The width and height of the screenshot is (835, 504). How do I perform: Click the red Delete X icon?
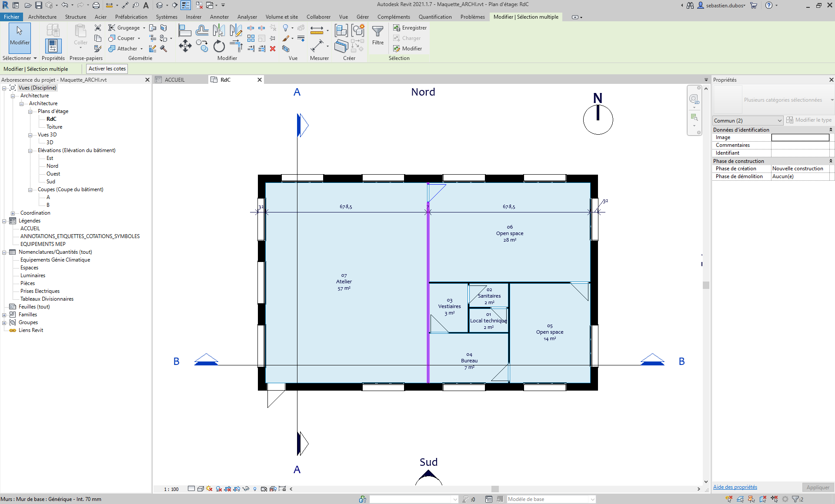click(273, 49)
